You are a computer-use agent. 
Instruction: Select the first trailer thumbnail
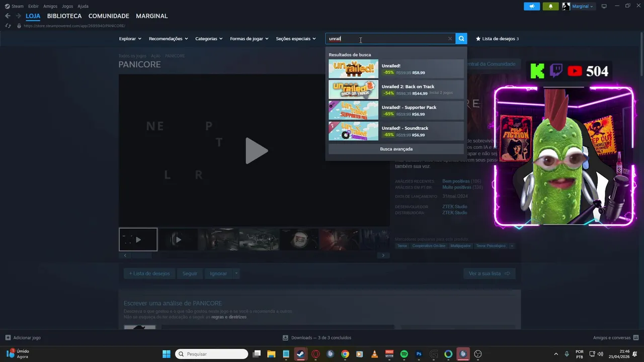(x=138, y=240)
